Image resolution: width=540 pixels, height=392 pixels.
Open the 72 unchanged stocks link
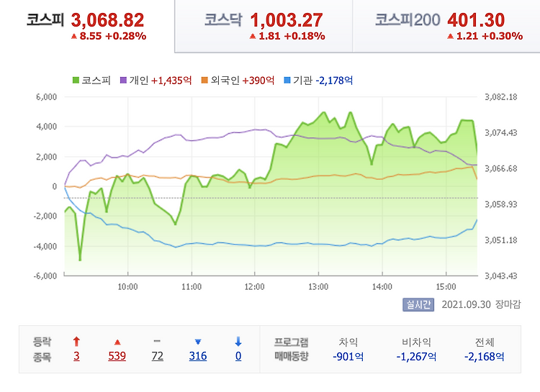158,356
